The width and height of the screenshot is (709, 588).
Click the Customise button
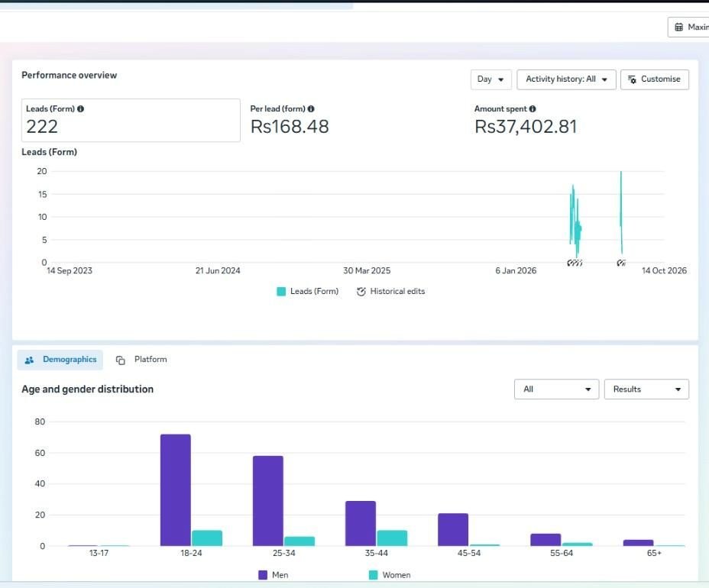[654, 79]
